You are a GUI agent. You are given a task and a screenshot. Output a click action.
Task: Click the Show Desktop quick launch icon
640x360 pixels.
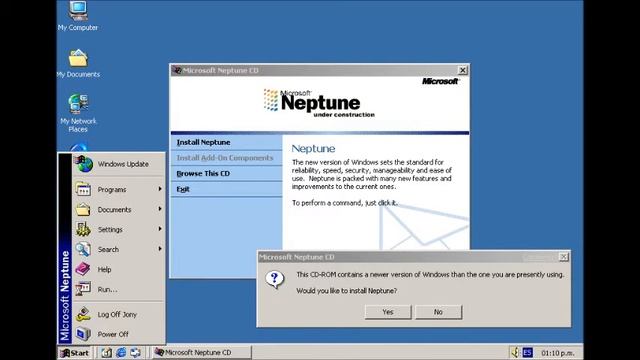tap(107, 353)
